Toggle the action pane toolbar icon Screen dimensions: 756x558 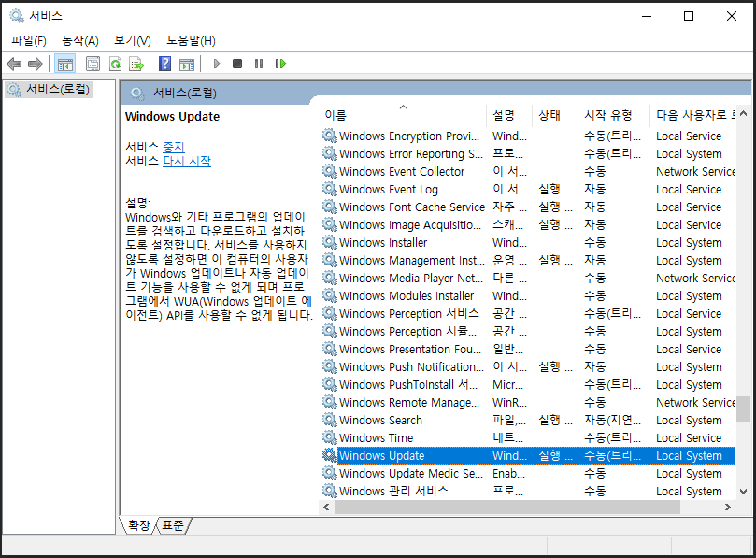[x=187, y=64]
